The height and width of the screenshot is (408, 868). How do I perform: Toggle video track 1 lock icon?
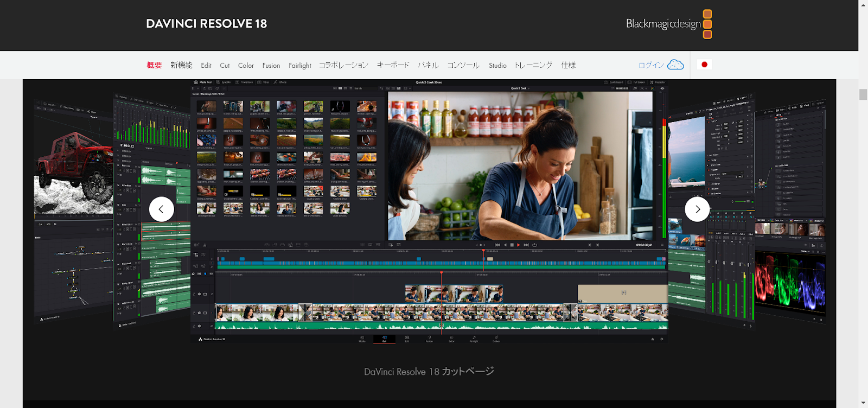pos(194,313)
